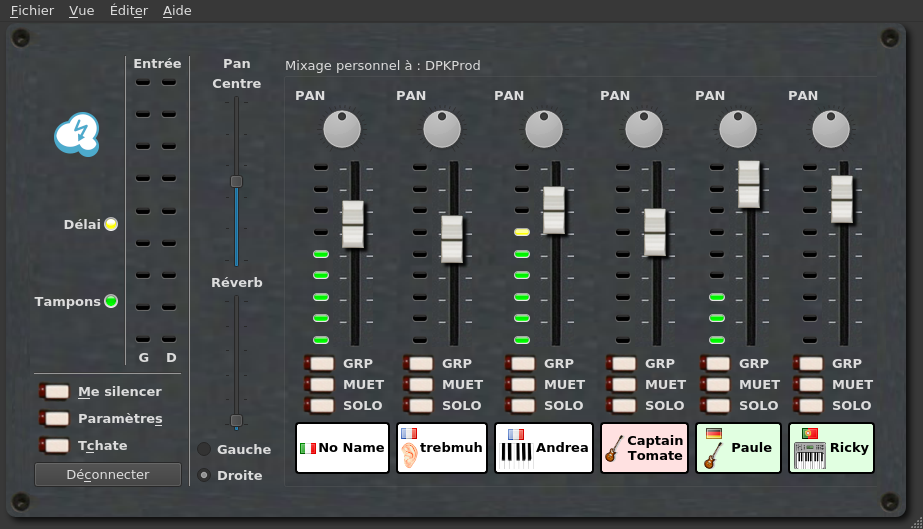Click the trebmuh channel name tag
The width and height of the screenshot is (923, 529).
(442, 448)
